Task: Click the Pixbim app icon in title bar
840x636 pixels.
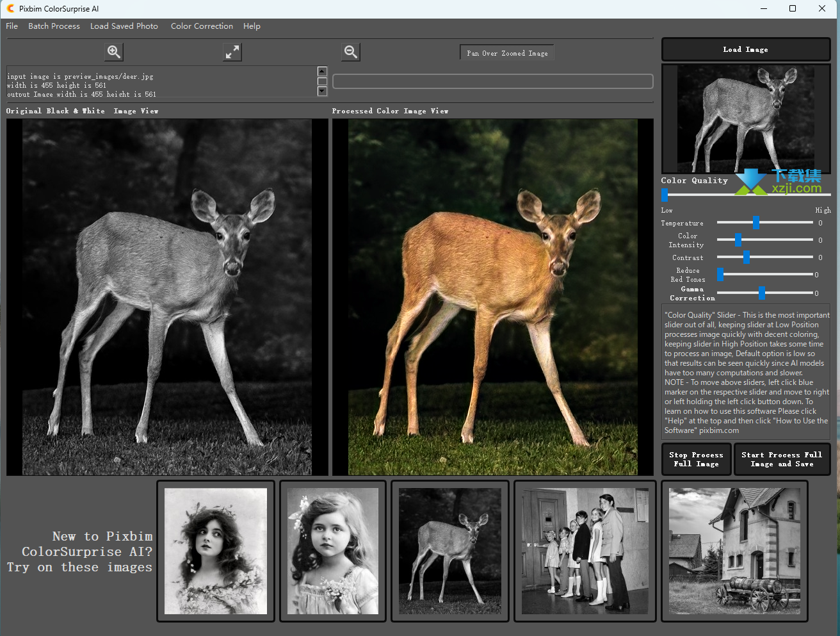Action: 10,8
